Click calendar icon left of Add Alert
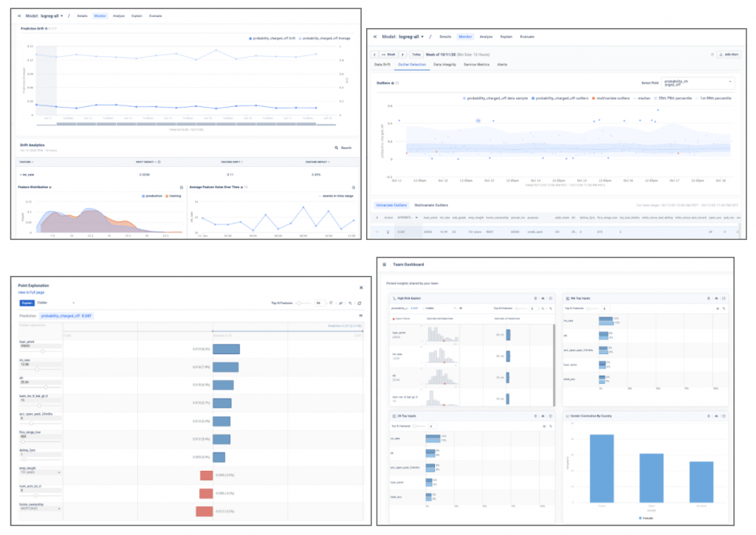This screenshot has height=535, width=756. (x=712, y=55)
